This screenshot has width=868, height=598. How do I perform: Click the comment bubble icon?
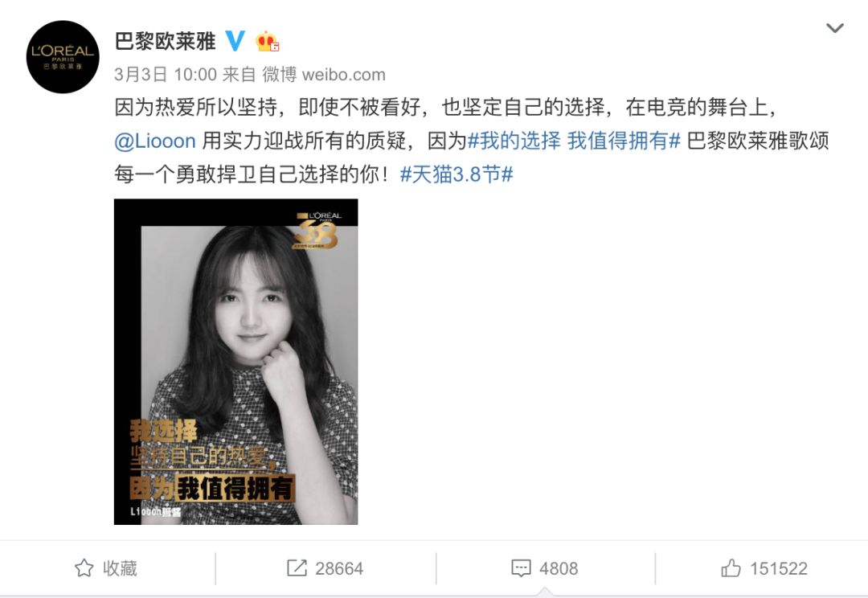point(521,568)
